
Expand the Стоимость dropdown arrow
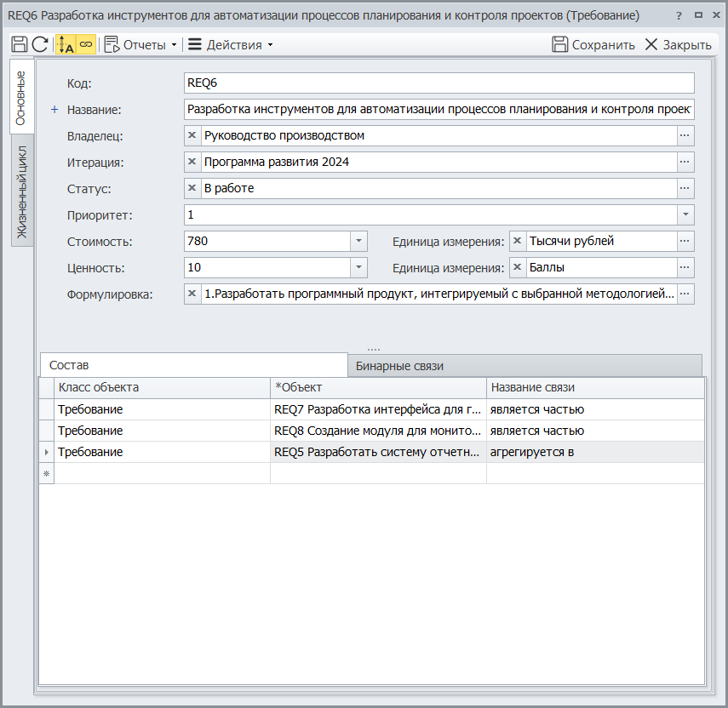pos(358,241)
